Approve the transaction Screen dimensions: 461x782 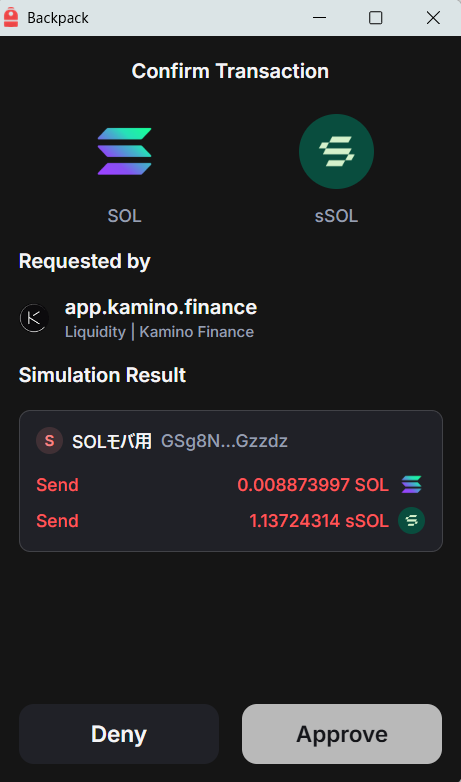click(x=342, y=734)
